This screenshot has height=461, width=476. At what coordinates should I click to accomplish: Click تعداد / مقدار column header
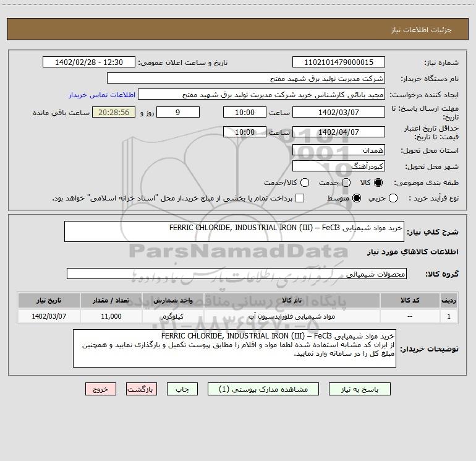click(111, 300)
